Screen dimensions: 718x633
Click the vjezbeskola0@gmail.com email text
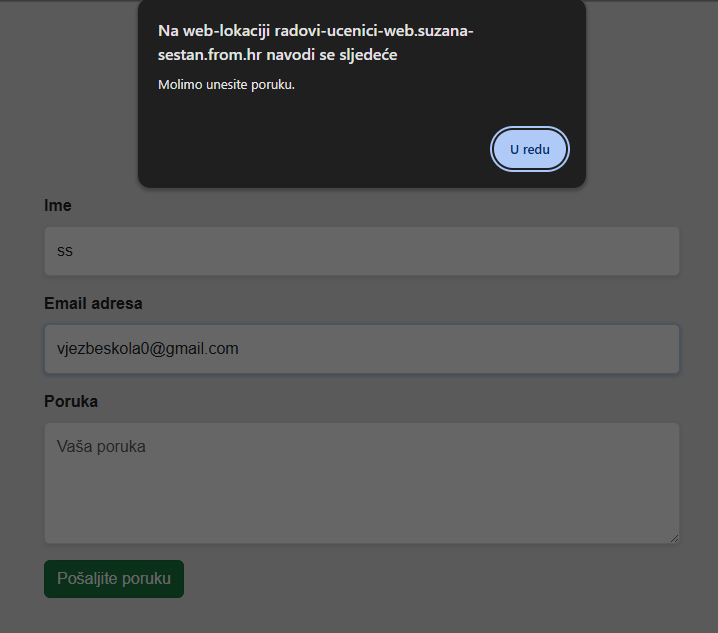click(148, 349)
